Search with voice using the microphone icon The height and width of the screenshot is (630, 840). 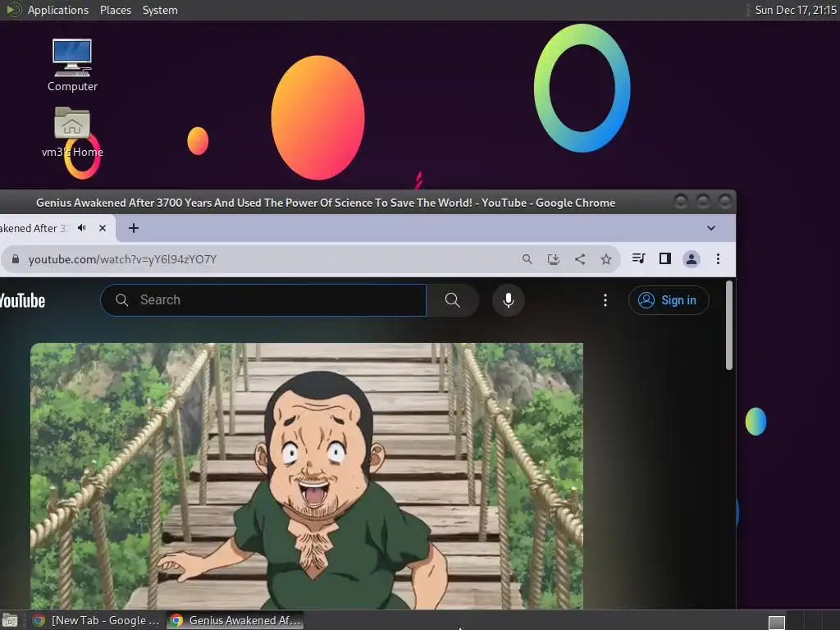coord(509,300)
